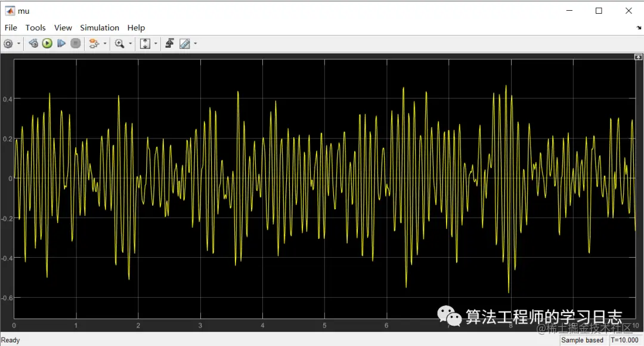The width and height of the screenshot is (644, 346).
Task: Expand the configuration properties dropdown arrow
Action: click(18, 44)
